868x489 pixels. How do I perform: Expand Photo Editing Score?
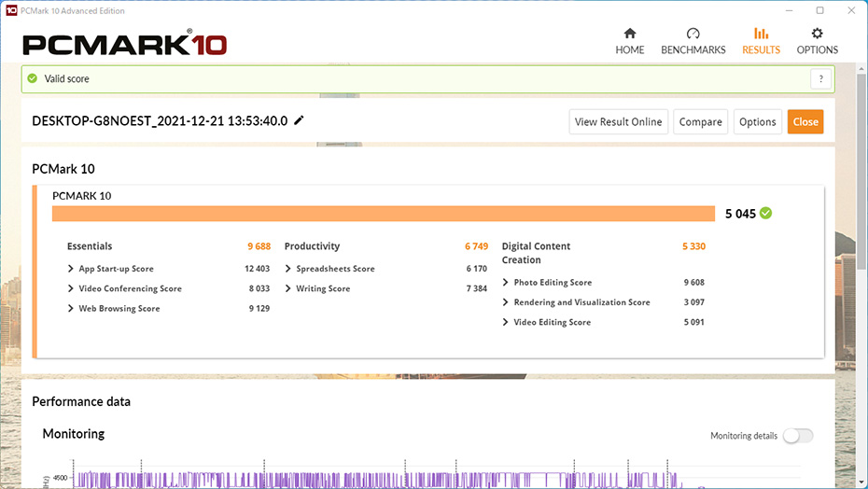506,283
